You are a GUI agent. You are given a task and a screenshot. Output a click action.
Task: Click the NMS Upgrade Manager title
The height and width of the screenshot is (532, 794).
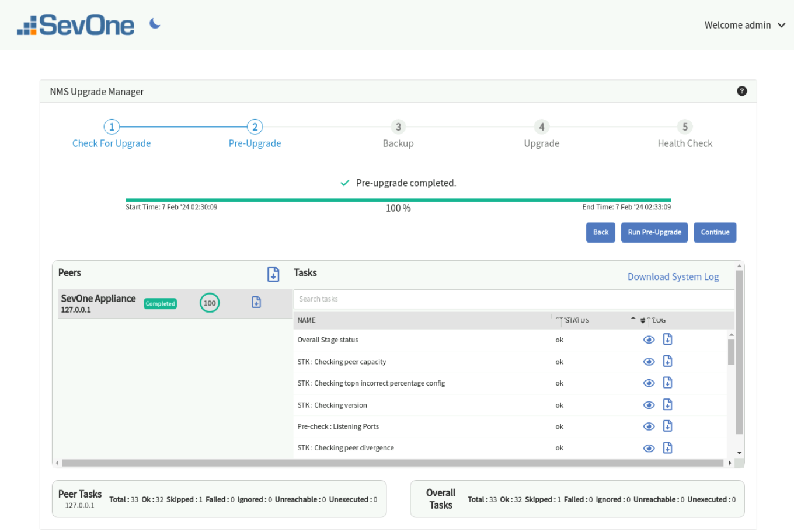click(x=97, y=92)
